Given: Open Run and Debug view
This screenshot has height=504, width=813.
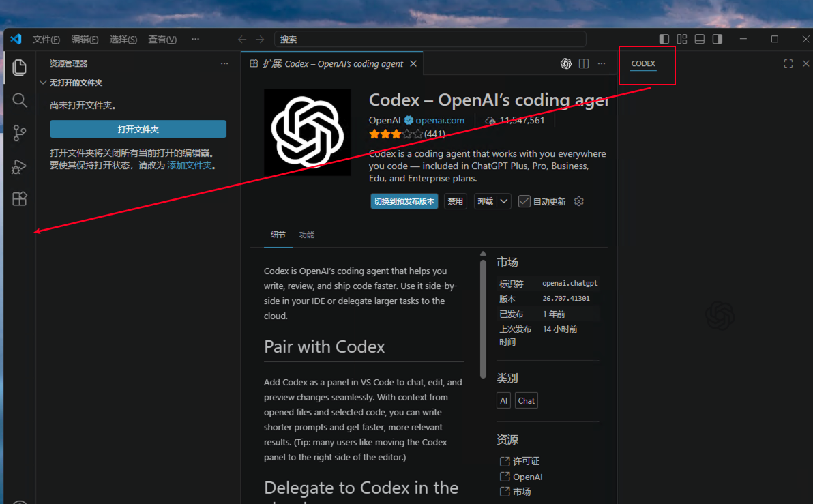Looking at the screenshot, I should (x=19, y=166).
